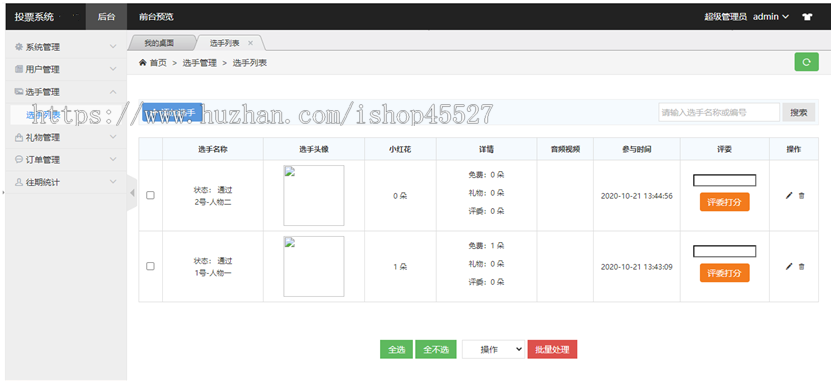Click the green refresh icon button
Viewport: 833px width, 383px height.
[806, 62]
